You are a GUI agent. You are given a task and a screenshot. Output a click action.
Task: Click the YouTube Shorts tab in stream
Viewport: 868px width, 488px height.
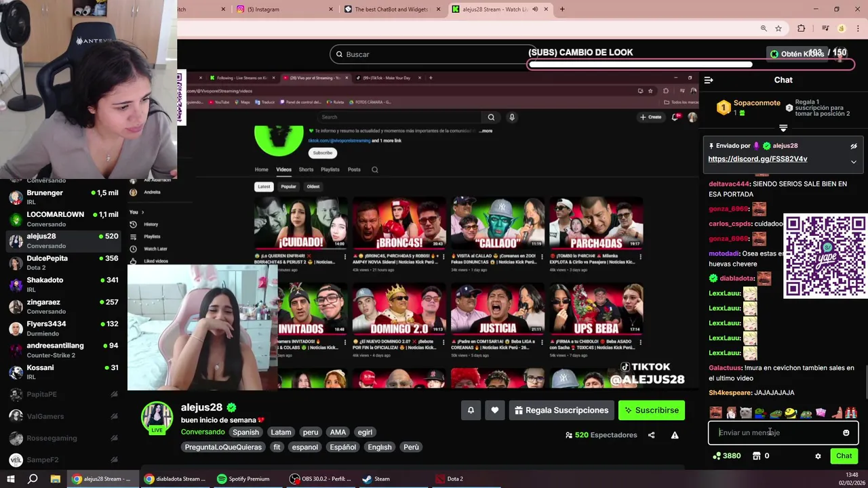pos(306,169)
